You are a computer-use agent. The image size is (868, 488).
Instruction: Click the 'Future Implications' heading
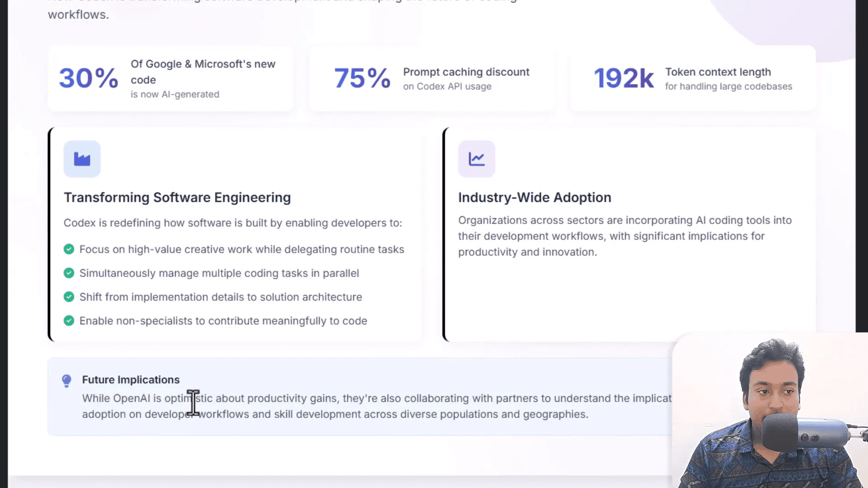tap(131, 380)
